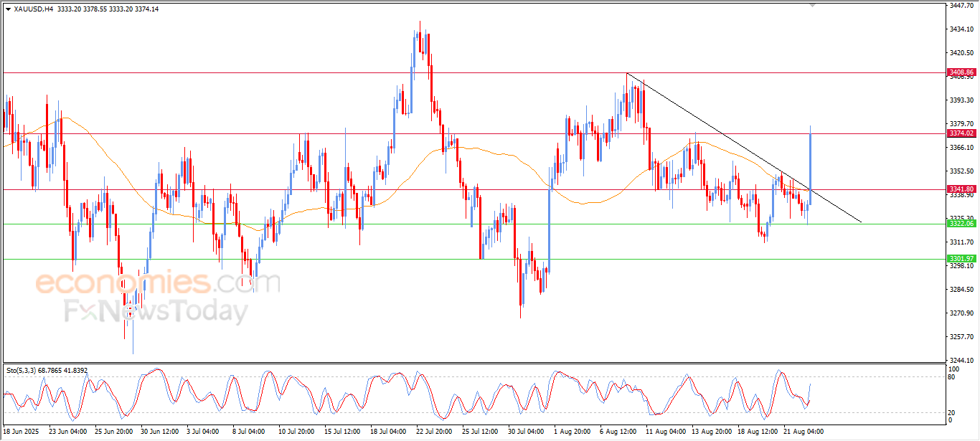
Task: Click the 21 Aug 04:00 time label
Action: [803, 432]
